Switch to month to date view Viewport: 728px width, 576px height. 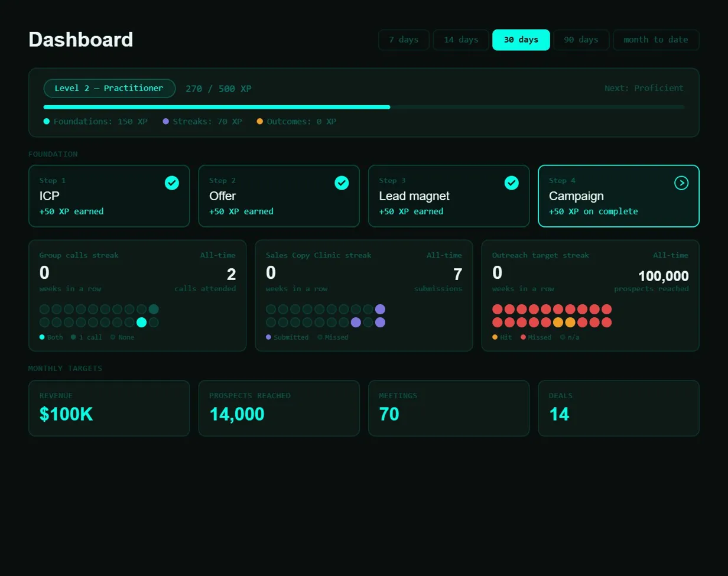tap(656, 40)
